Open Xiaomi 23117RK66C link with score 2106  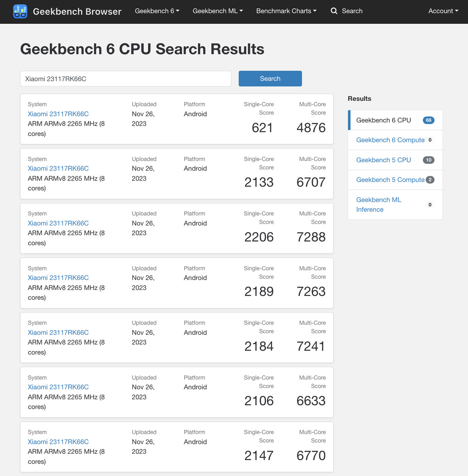click(58, 387)
